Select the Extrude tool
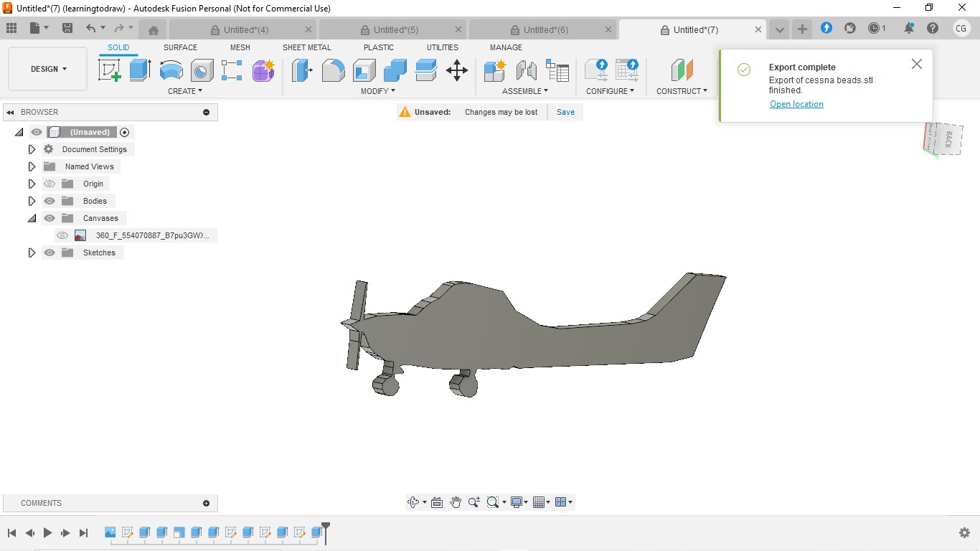Screen dimensions: 980x551 tap(140, 70)
